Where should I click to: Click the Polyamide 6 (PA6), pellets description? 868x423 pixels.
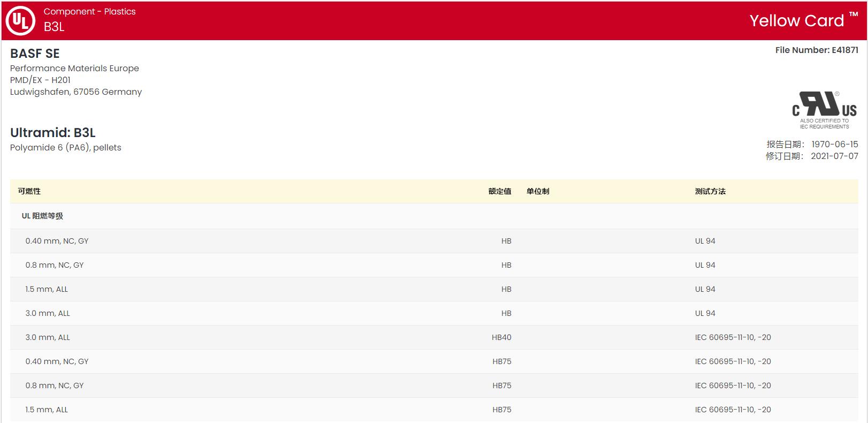(x=66, y=148)
